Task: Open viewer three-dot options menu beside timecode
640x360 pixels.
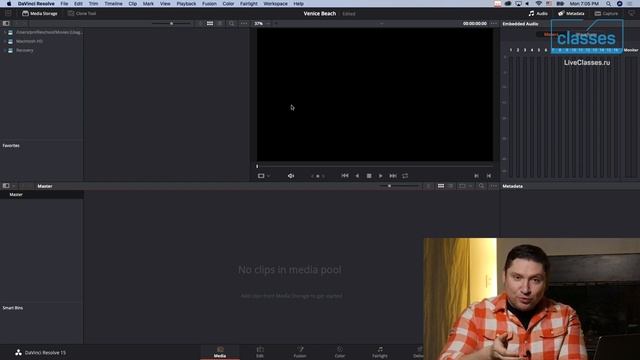Action: 493,24
